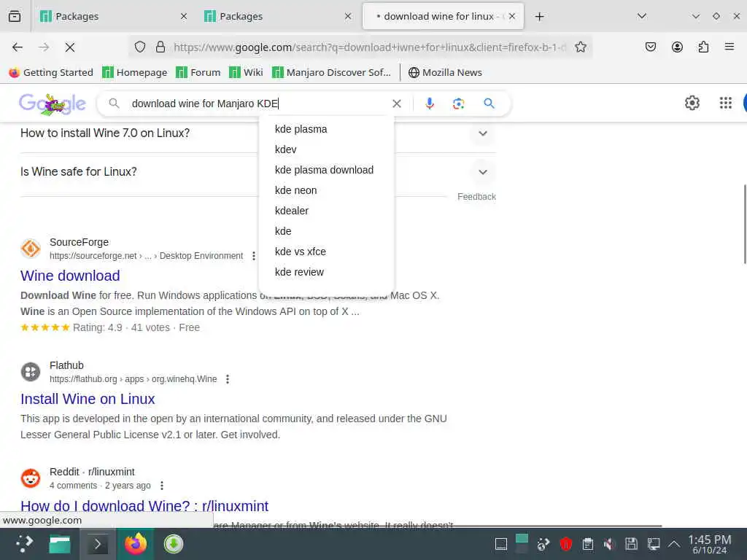747x560 pixels.
Task: Click inside the Google search input field
Action: pyautogui.click(x=258, y=104)
